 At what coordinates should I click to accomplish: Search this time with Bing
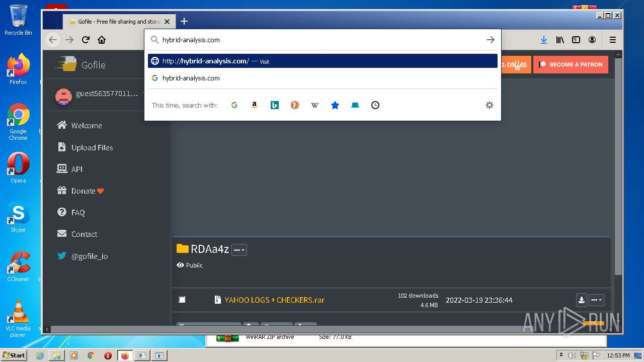(275, 105)
